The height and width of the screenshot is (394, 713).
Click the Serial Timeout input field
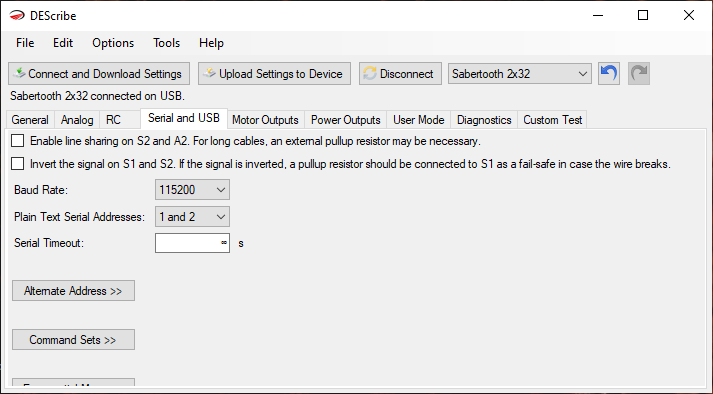tap(192, 243)
